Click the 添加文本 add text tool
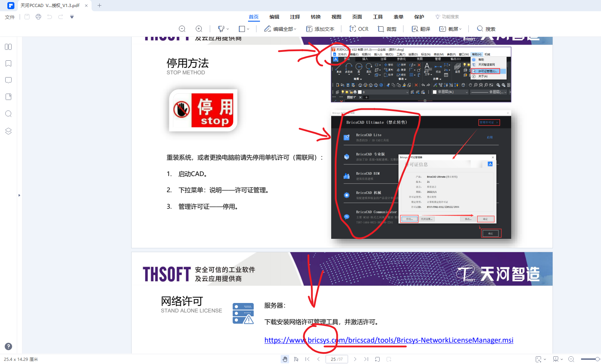The height and width of the screenshot is (364, 601). [320, 29]
